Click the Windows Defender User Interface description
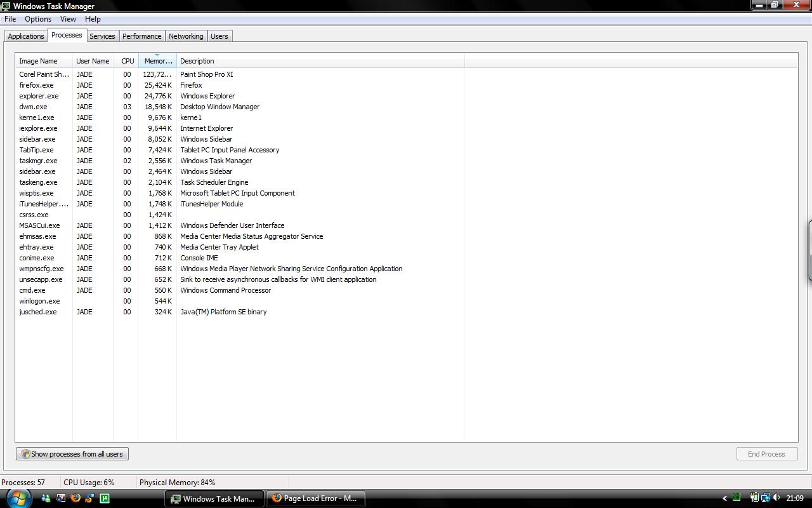 [x=232, y=225]
